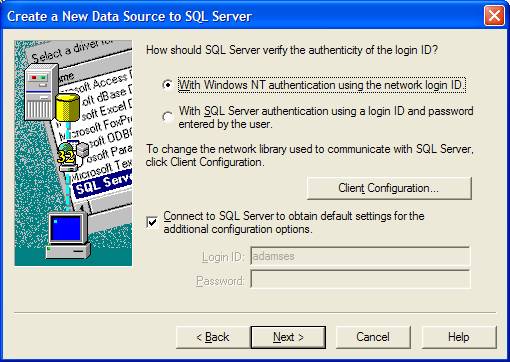The height and width of the screenshot is (362, 510).
Task: Go to the Next wizard step
Action: pos(288,337)
